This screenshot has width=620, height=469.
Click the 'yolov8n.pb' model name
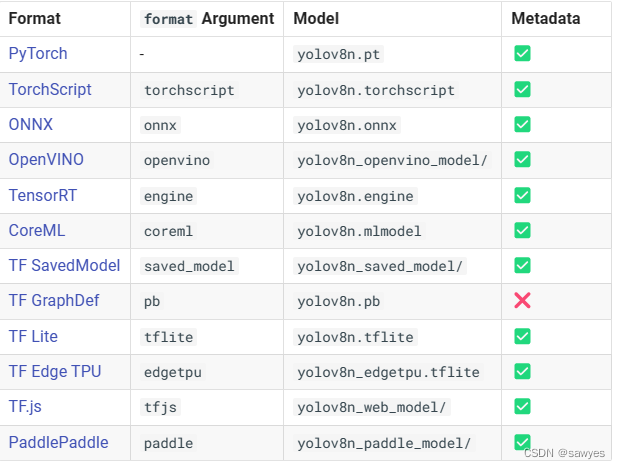(x=338, y=301)
